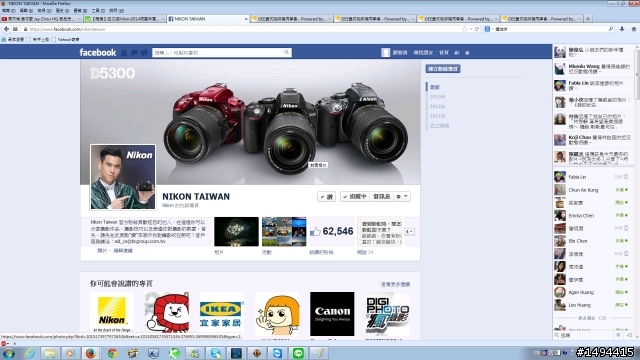Open the file explorer folder on taskbar
The width and height of the screenshot is (640, 360).
[50, 353]
